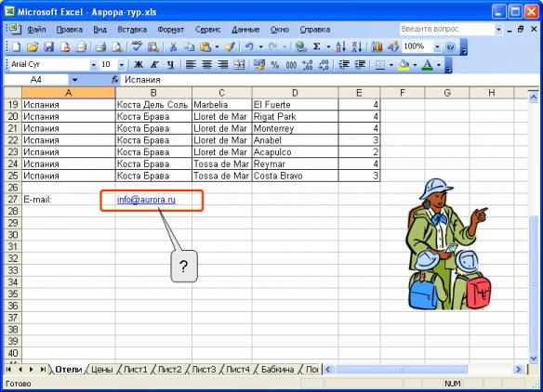Expand the Name Box A4 dropdown
This screenshot has height=392, width=543.
tap(74, 80)
